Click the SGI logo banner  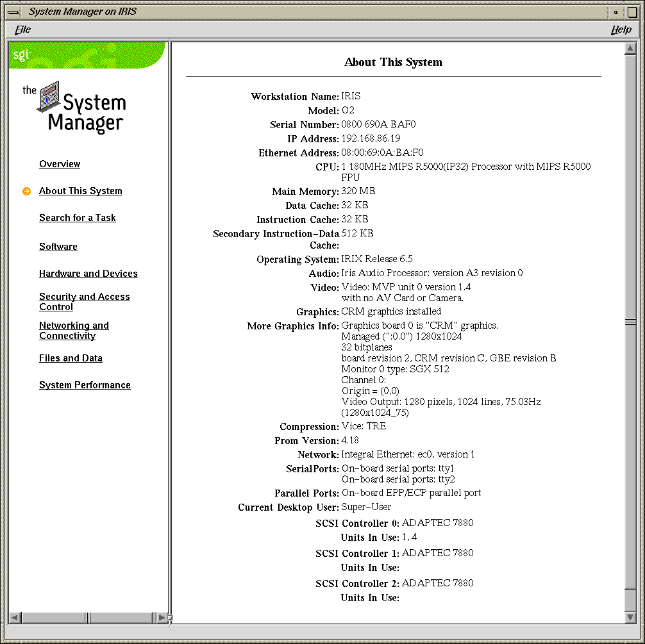[87, 55]
